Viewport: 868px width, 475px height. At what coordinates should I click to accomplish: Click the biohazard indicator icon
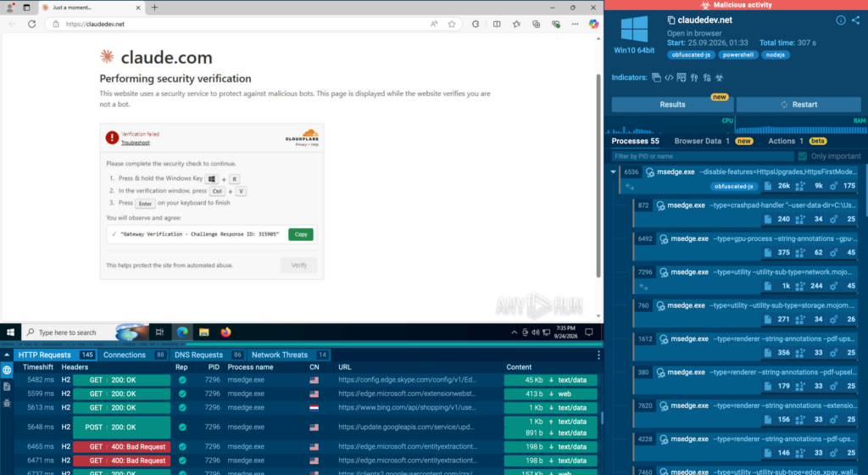[x=719, y=77]
